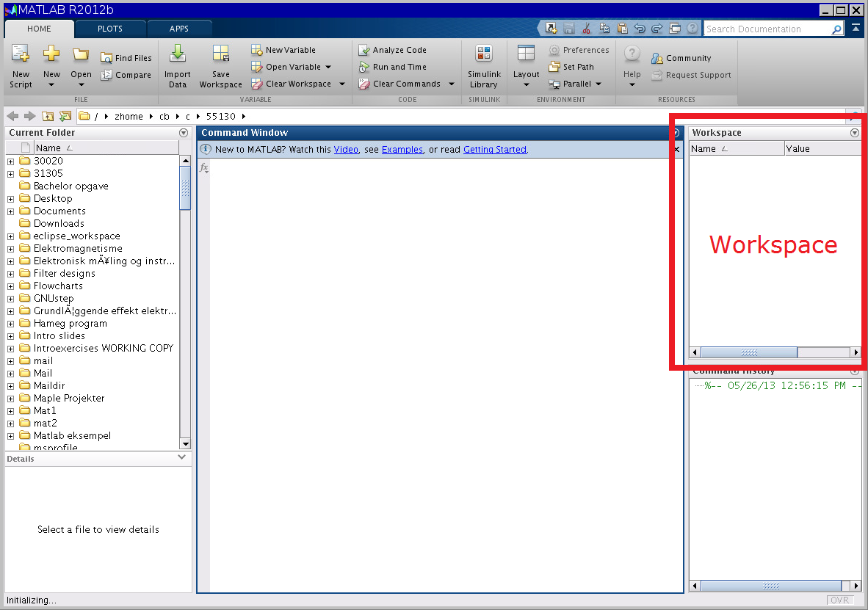Screen dimensions: 868x610
Task: Open the Compare files tool
Action: click(x=126, y=75)
